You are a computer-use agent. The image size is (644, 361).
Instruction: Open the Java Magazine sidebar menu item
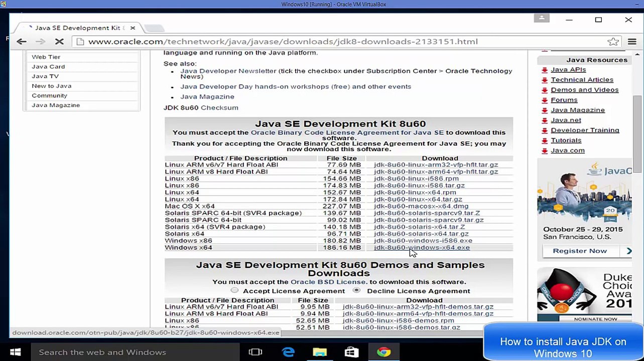coord(56,105)
